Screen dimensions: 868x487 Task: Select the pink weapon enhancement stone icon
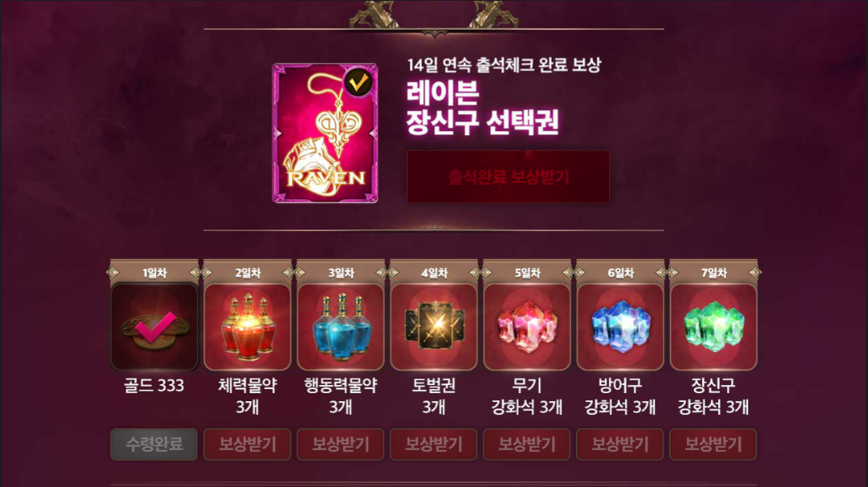527,327
